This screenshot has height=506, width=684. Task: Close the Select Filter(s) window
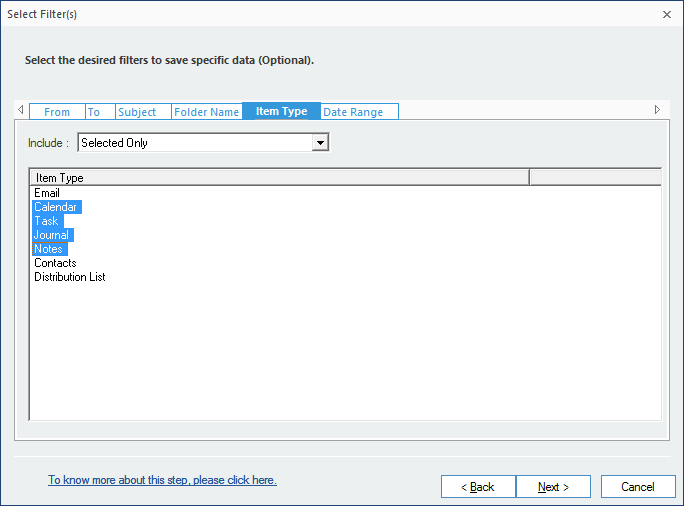tap(667, 14)
